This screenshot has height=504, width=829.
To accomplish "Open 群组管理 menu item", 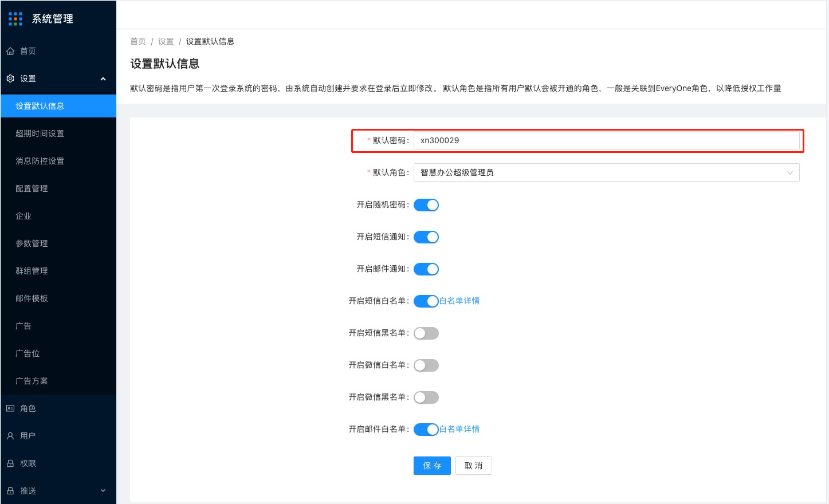I will [58, 271].
